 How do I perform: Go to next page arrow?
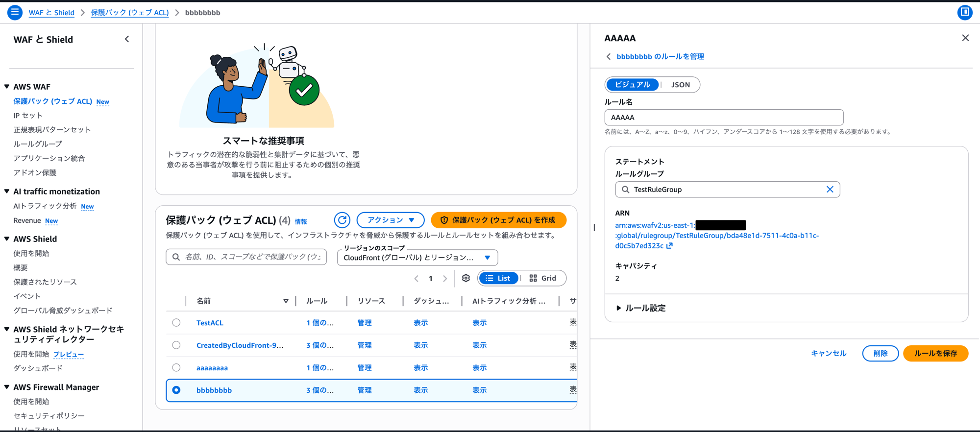(445, 278)
